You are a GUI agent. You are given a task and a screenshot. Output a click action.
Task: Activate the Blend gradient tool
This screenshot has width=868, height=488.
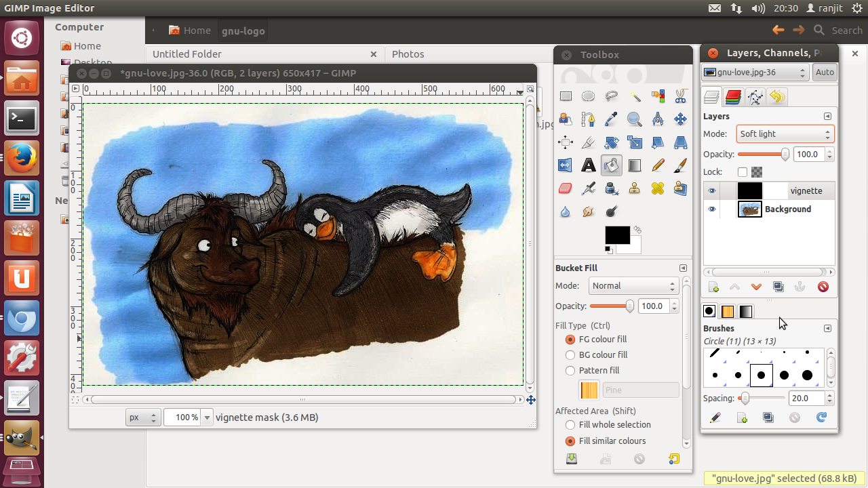[635, 165]
